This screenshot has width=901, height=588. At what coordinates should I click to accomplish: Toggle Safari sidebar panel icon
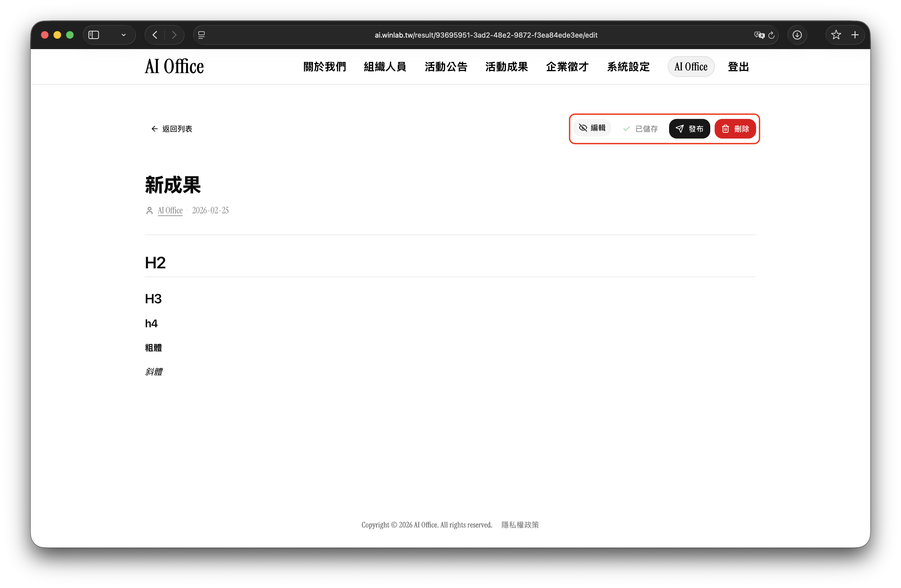coord(94,35)
